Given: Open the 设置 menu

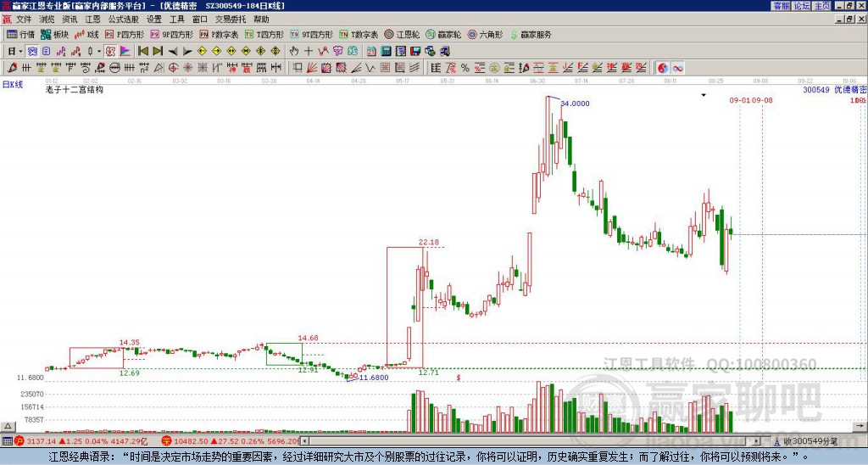Looking at the screenshot, I should 154,20.
